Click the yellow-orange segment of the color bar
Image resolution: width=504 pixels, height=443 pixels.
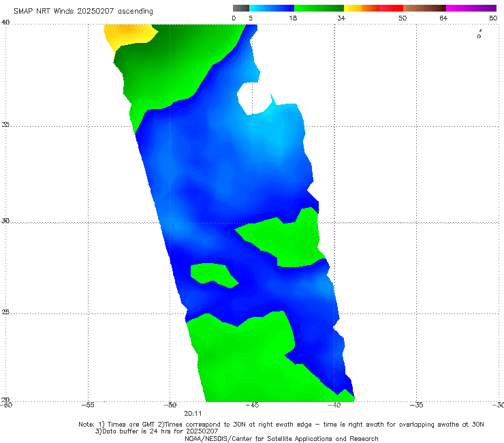362,8
